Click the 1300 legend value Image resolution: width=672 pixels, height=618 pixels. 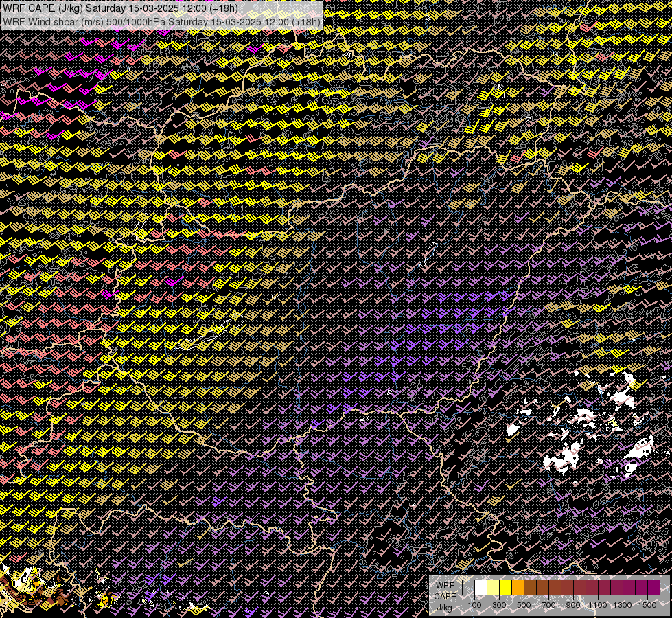coord(623,605)
